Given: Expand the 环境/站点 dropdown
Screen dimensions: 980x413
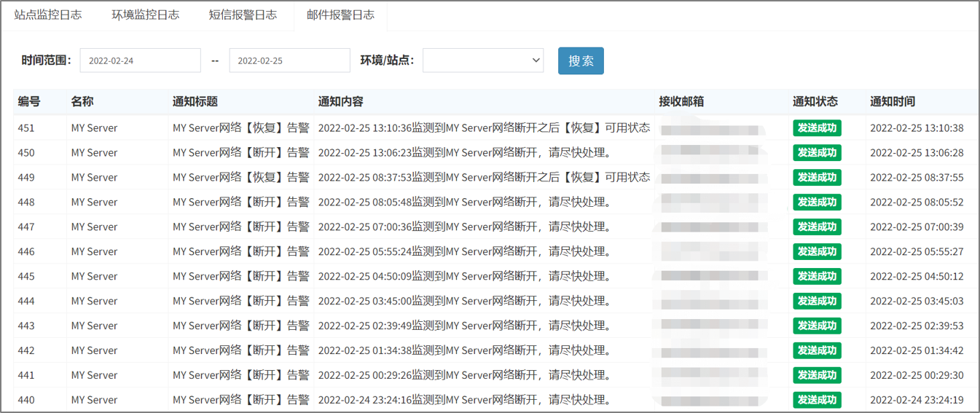Looking at the screenshot, I should [x=482, y=60].
